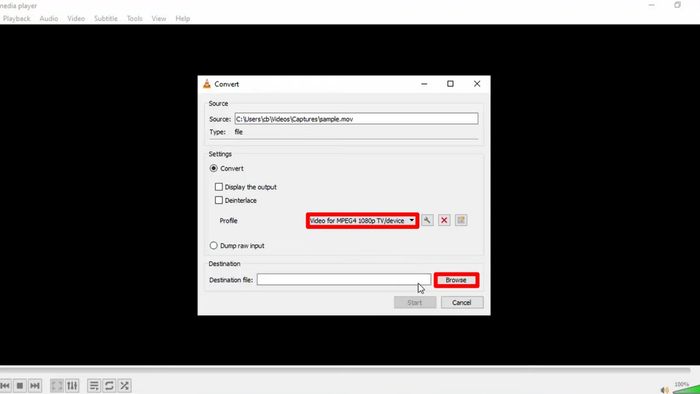Adjust the volume slider

click(x=686, y=389)
